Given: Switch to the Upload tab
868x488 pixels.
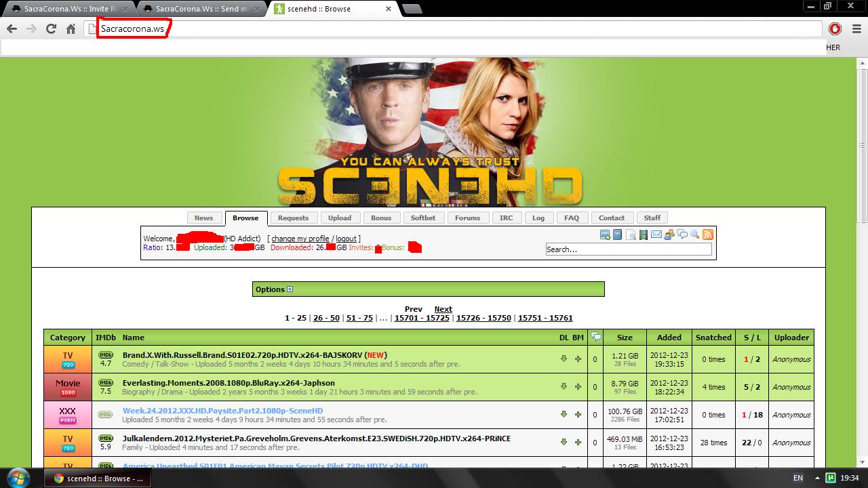Looking at the screenshot, I should coord(340,218).
